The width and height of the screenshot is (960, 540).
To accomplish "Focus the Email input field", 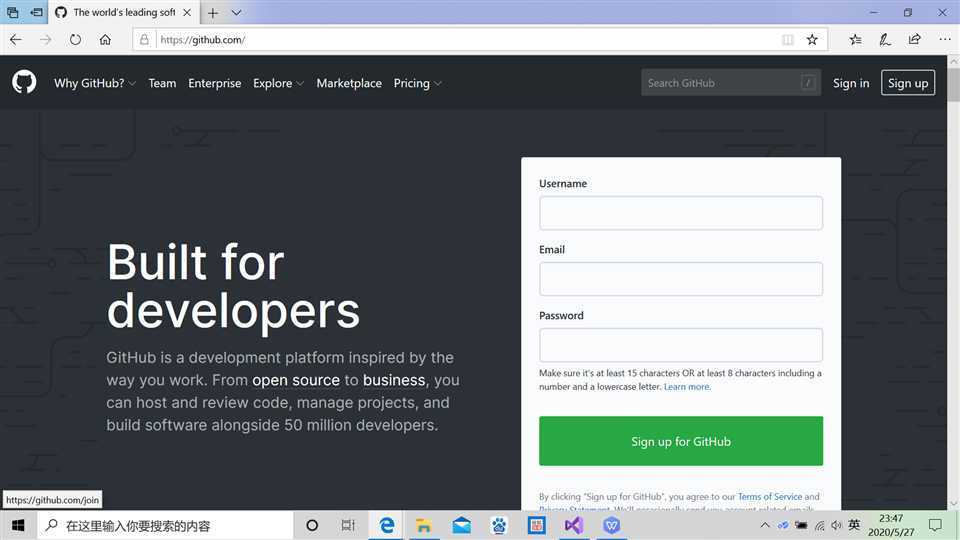I will pyautogui.click(x=681, y=279).
